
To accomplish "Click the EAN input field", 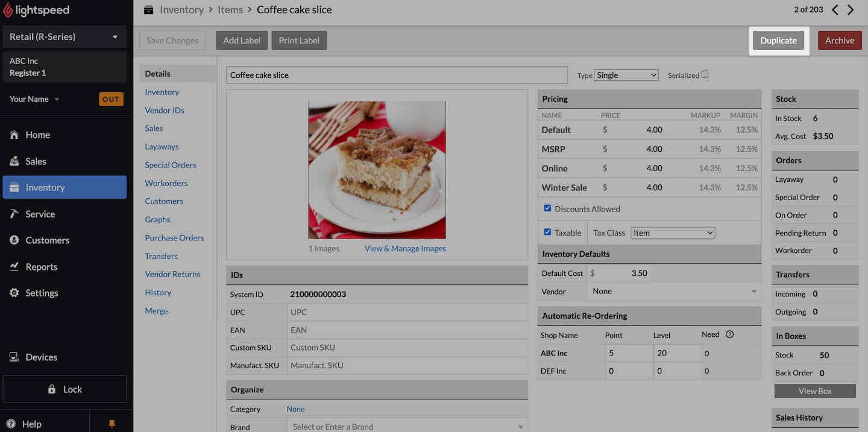I will (x=407, y=330).
